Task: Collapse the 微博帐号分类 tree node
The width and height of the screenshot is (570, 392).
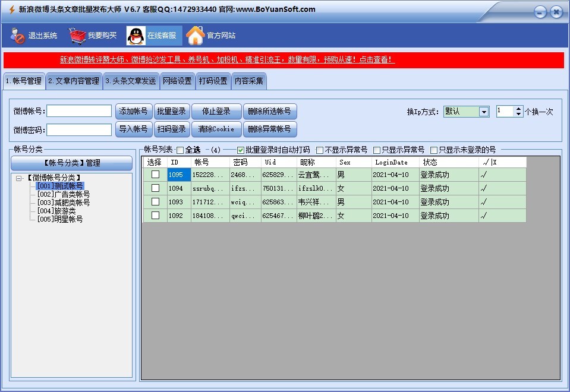Action: pyautogui.click(x=18, y=178)
